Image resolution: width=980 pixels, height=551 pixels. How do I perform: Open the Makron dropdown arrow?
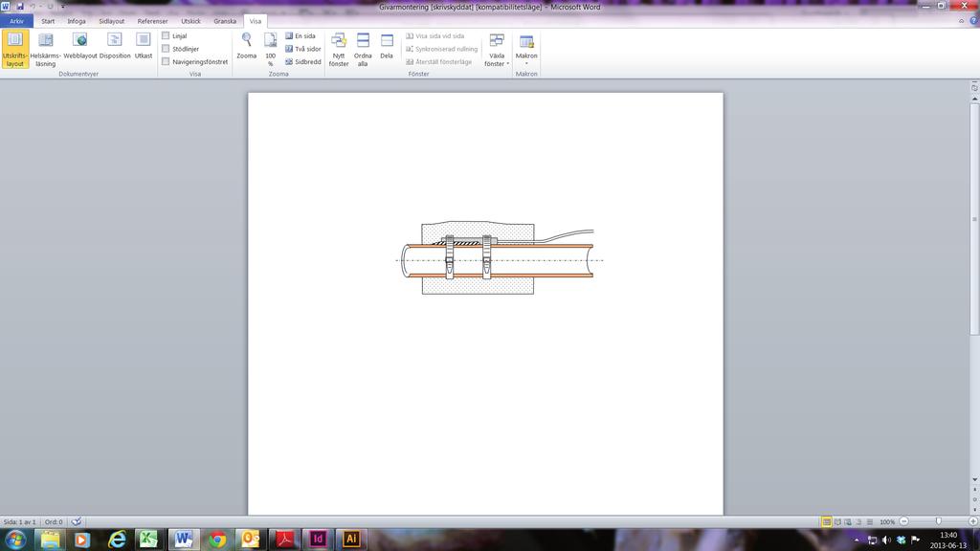click(526, 63)
